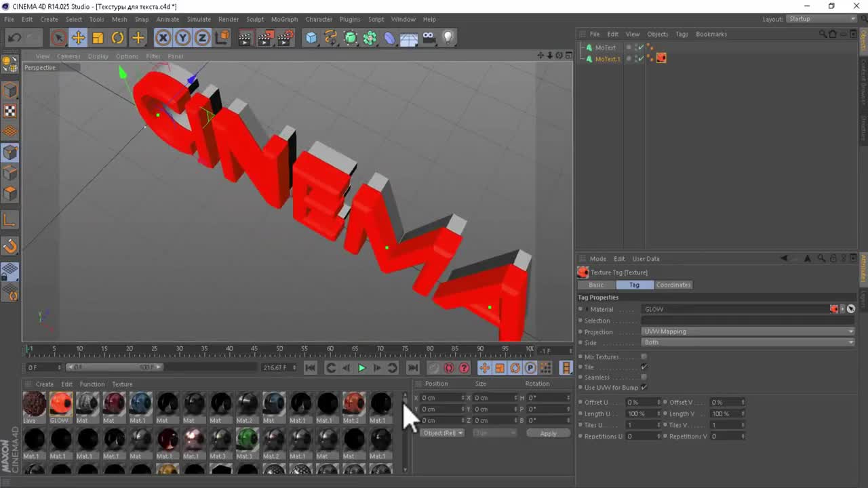Viewport: 868px width, 488px height.
Task: Toggle the workplane grid icon
Action: (x=10, y=271)
